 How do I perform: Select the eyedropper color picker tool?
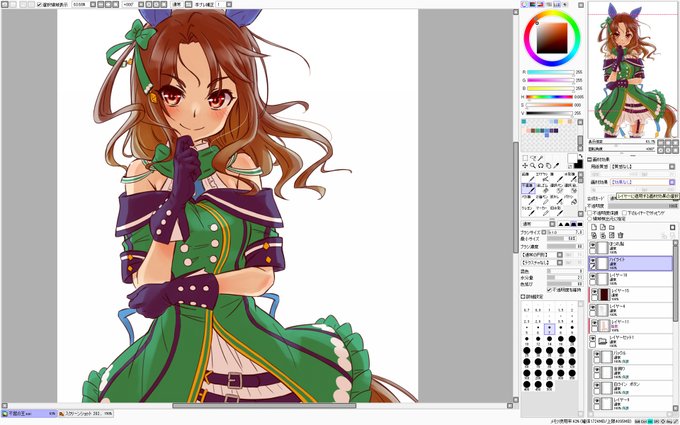coord(556,166)
